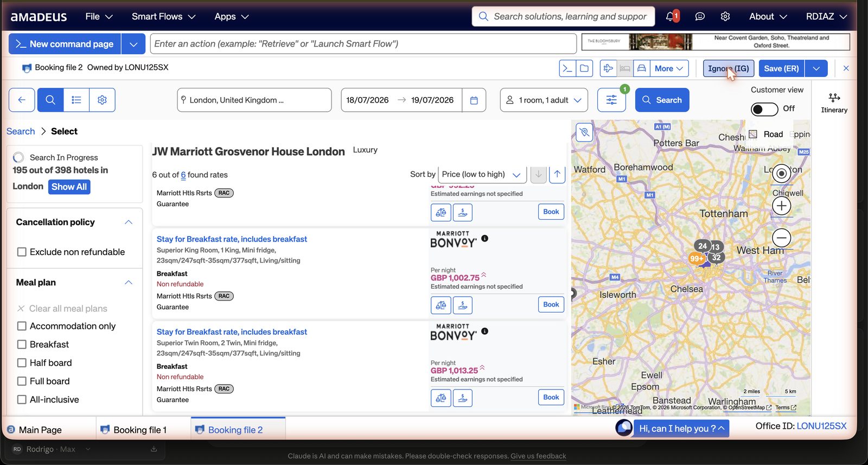Go back using the left arrow button
Screen dimensions: 868x465
(x=22, y=100)
